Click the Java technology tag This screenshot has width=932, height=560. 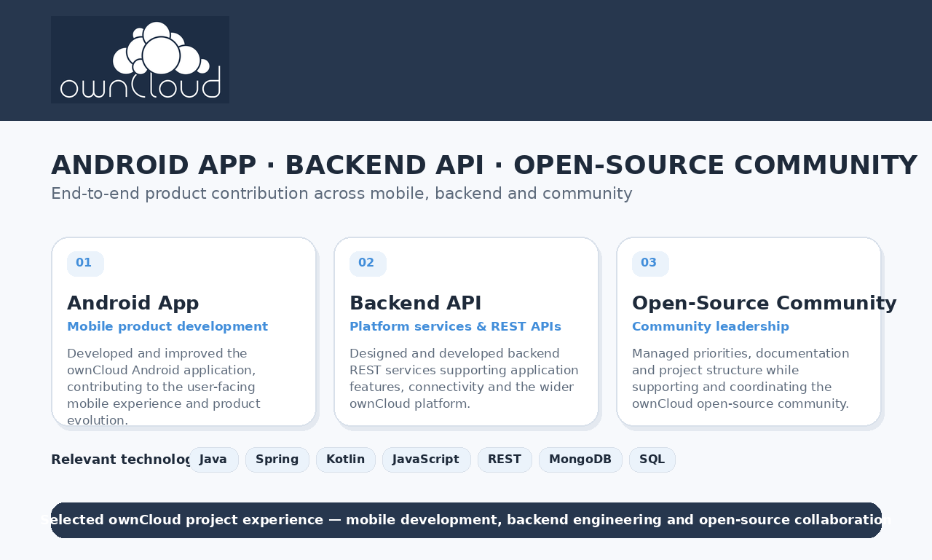pyautogui.click(x=213, y=460)
